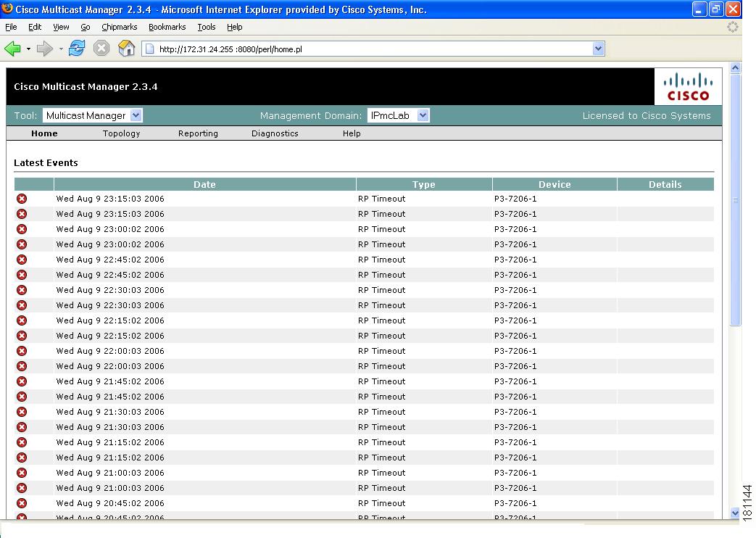Click the browser throbber activity icon
Viewport: 756px width, 538px height.
[732, 27]
